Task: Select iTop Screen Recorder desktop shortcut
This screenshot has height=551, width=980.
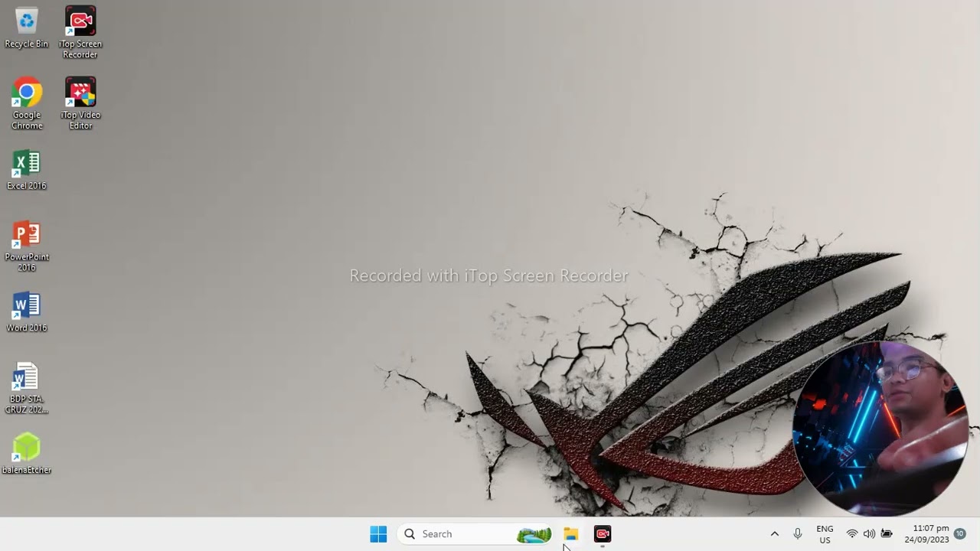Action: [80, 34]
